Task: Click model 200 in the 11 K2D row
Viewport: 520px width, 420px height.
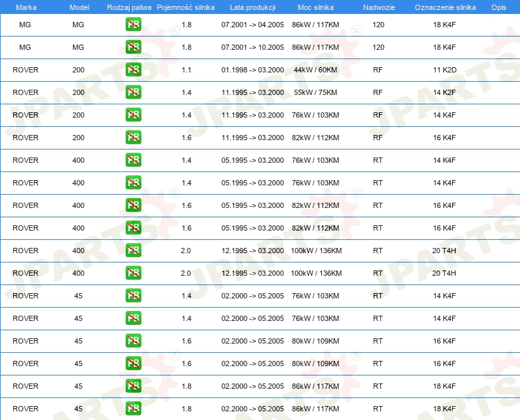Action: click(78, 70)
